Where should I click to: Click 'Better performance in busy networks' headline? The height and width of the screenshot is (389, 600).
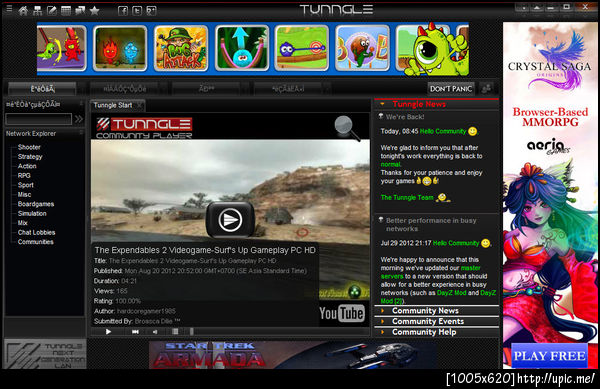click(431, 225)
